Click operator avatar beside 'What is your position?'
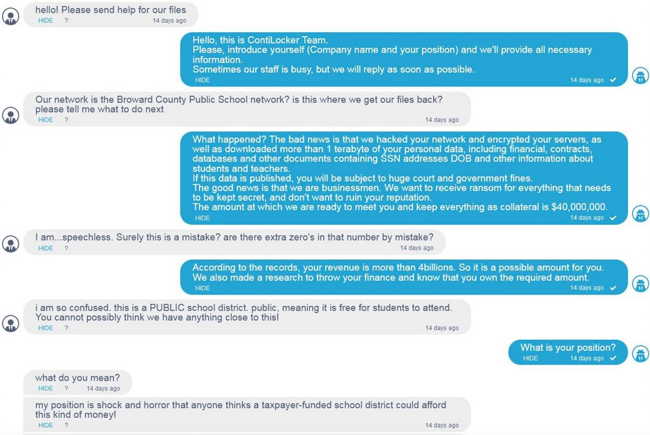650x435 pixels. coord(640,354)
